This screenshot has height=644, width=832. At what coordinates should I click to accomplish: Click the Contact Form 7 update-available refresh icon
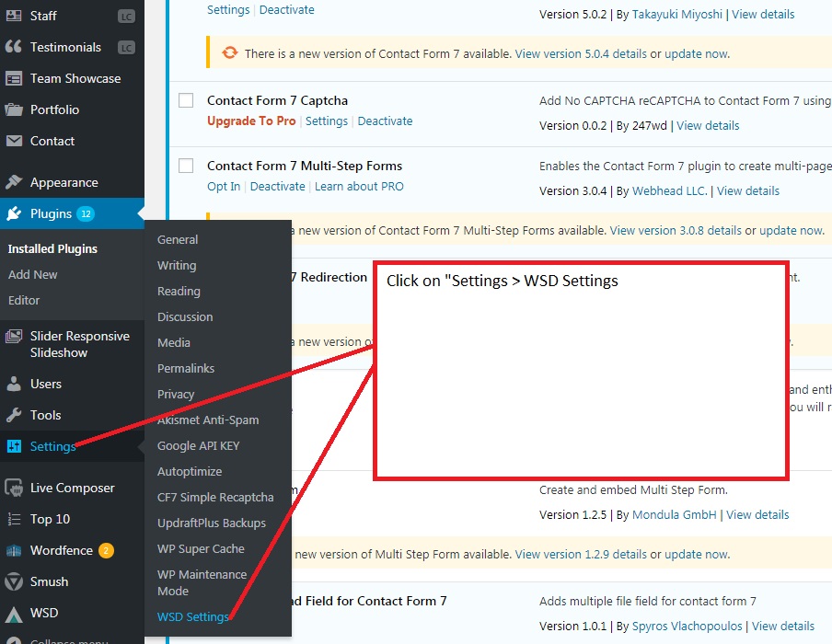click(x=230, y=53)
